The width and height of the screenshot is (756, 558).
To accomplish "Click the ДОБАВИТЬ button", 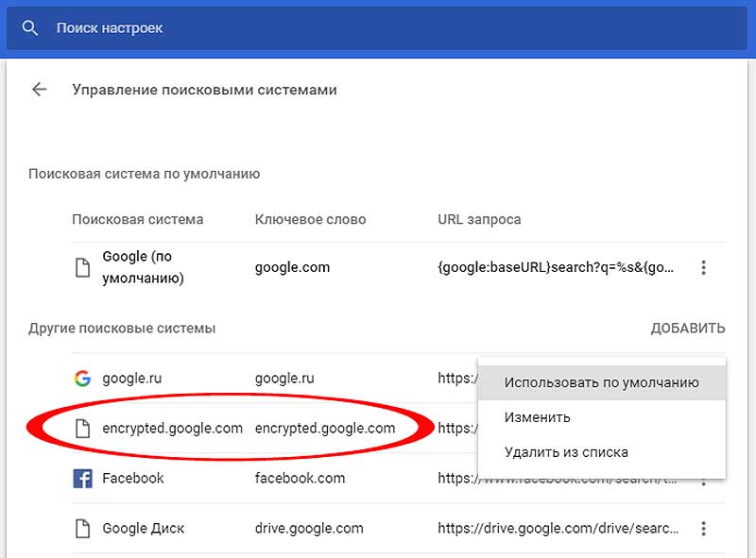I will tap(688, 329).
